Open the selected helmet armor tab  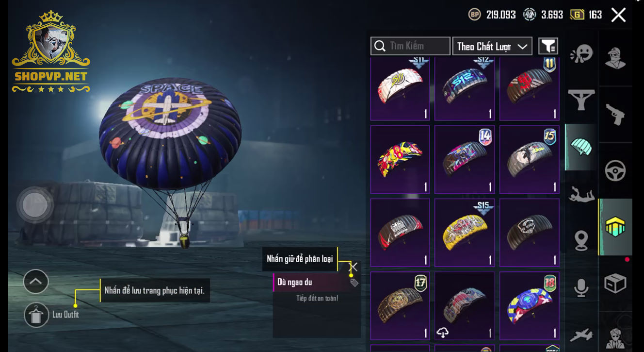(615, 227)
